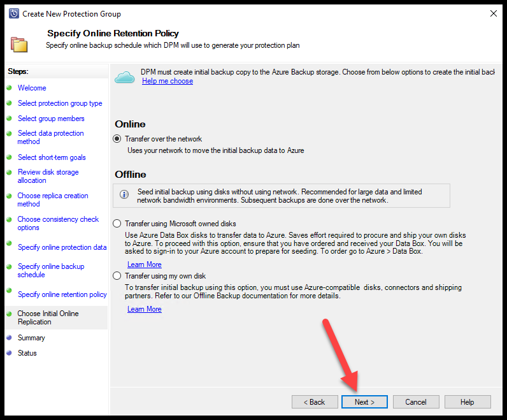507x420 pixels.
Task: Open Help from the bottom button row
Action: point(468,402)
